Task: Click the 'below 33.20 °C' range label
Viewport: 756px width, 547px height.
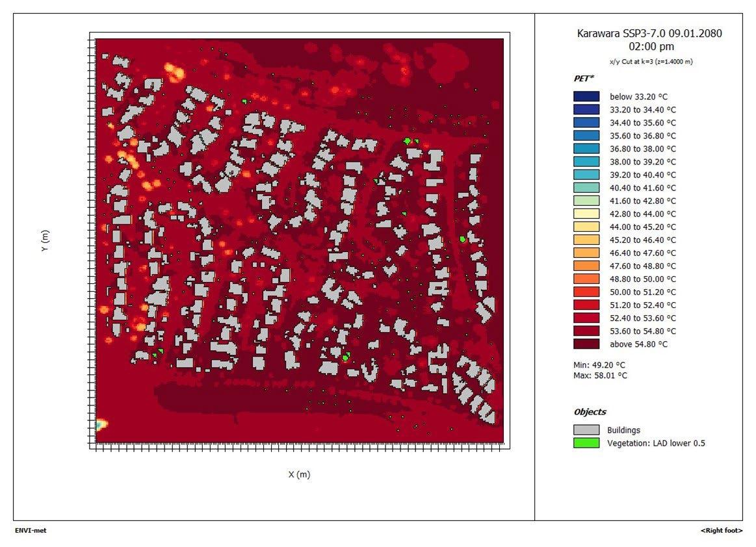Action: tap(638, 97)
